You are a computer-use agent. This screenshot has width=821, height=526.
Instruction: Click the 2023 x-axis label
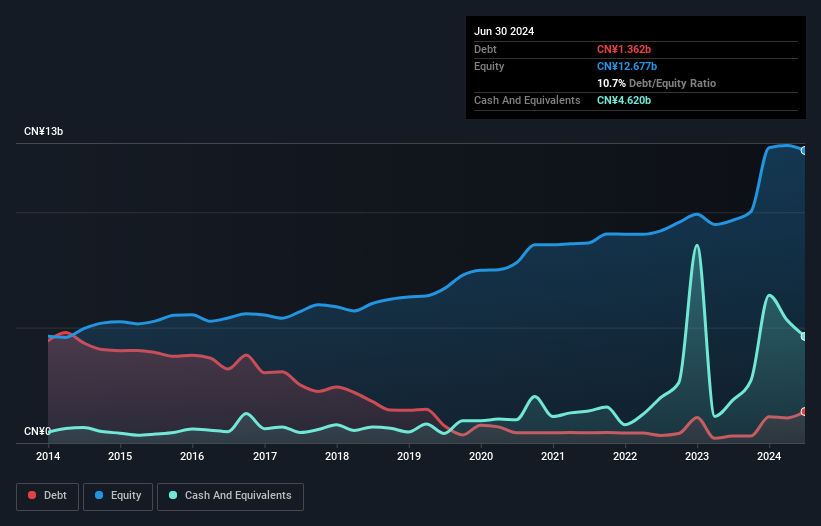click(697, 456)
